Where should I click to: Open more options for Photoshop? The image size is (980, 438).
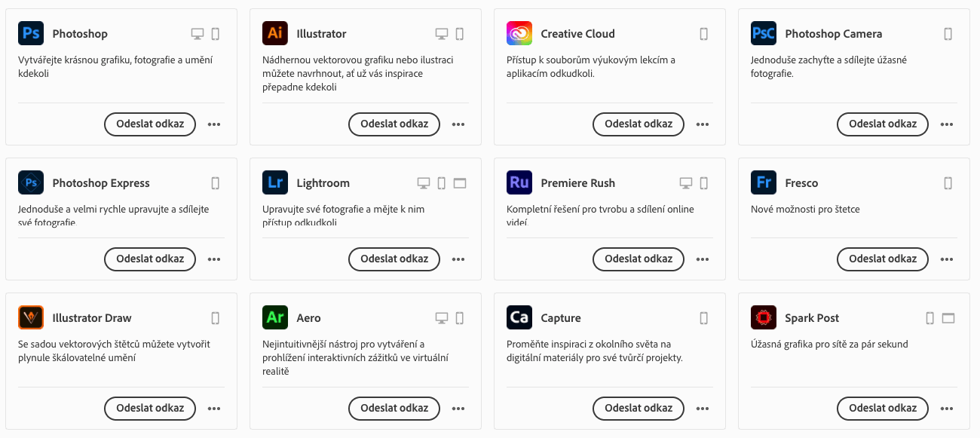(x=214, y=124)
